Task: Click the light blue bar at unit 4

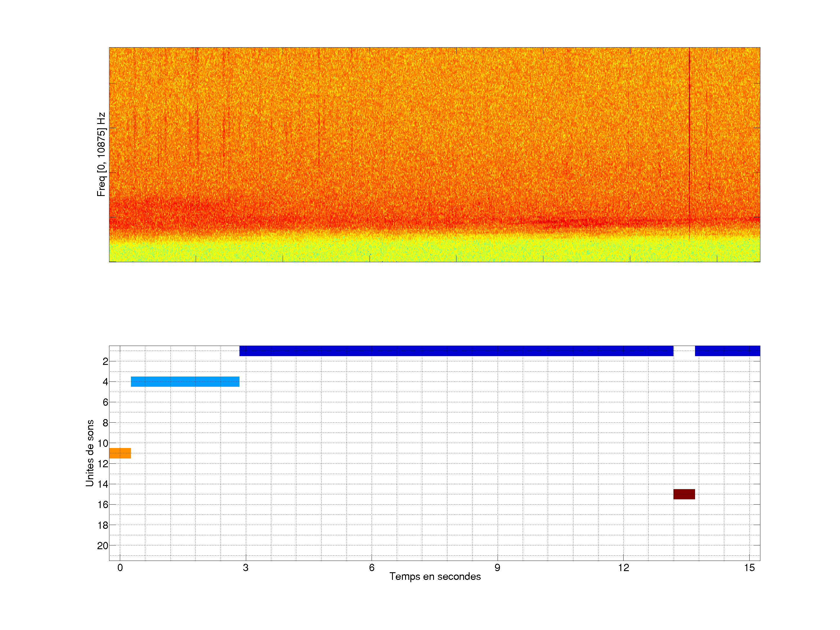Action: (185, 381)
